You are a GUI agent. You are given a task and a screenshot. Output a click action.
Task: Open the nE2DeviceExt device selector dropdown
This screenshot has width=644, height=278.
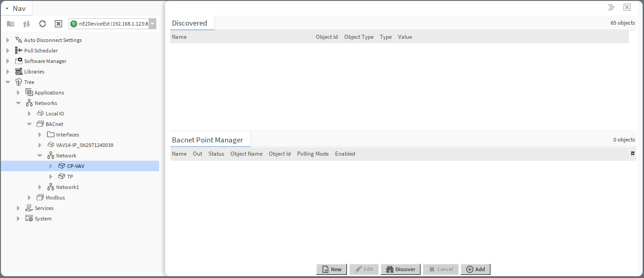152,23
